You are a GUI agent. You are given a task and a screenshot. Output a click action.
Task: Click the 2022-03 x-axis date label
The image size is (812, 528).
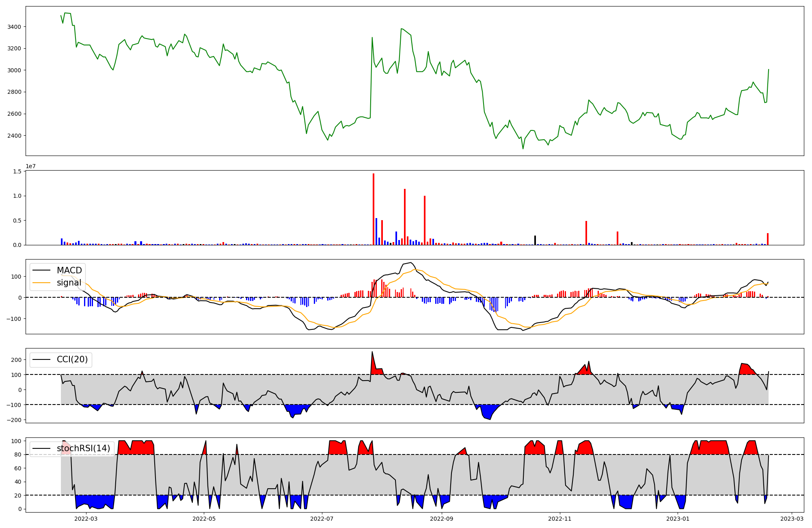coord(86,519)
